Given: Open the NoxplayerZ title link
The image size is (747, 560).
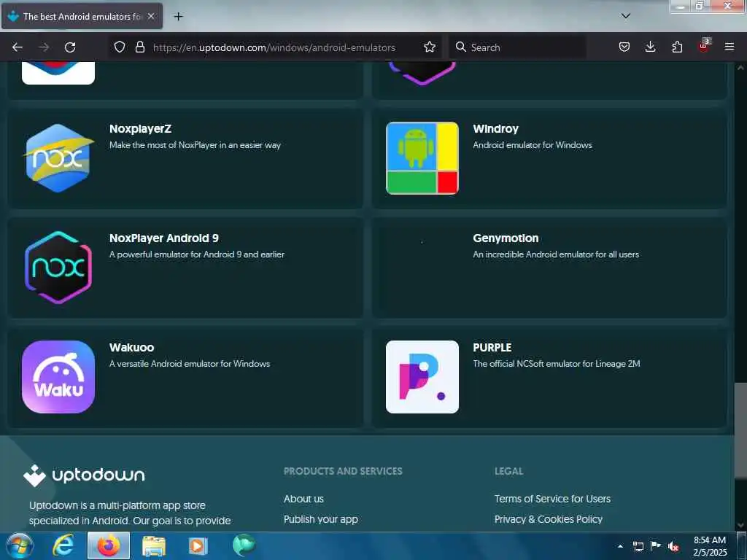Looking at the screenshot, I should coord(141,128).
